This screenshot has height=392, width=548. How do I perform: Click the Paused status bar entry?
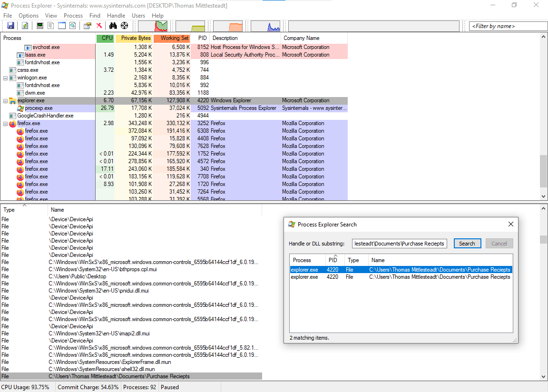point(170,387)
